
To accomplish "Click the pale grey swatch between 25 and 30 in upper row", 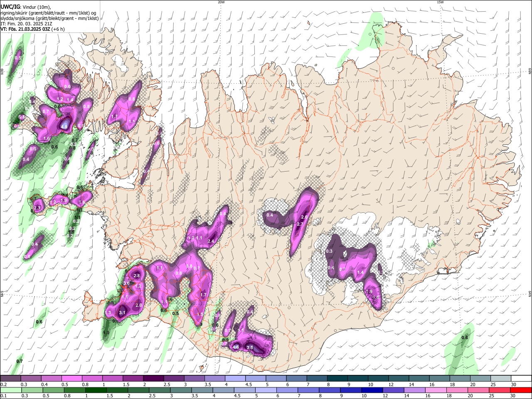I will coord(500,379).
